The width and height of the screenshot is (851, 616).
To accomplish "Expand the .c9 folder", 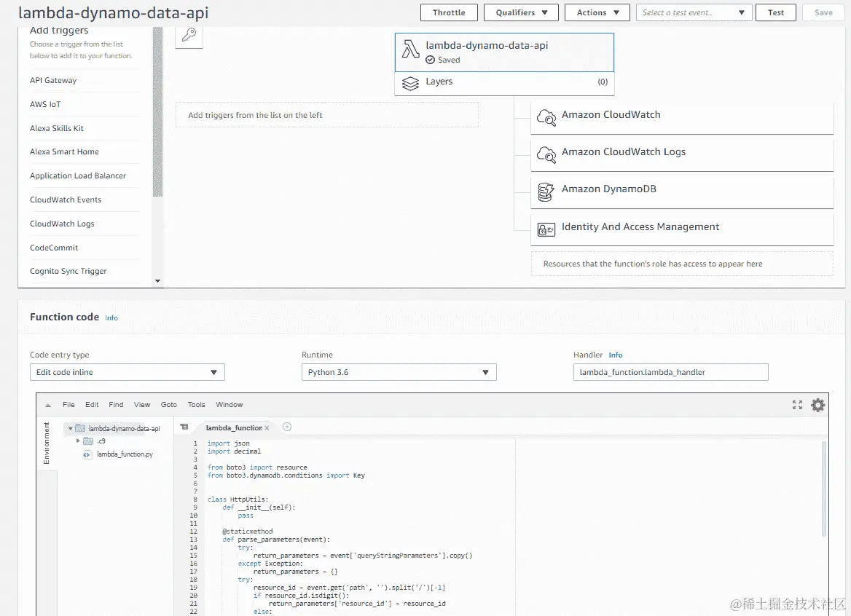I will pyautogui.click(x=78, y=441).
